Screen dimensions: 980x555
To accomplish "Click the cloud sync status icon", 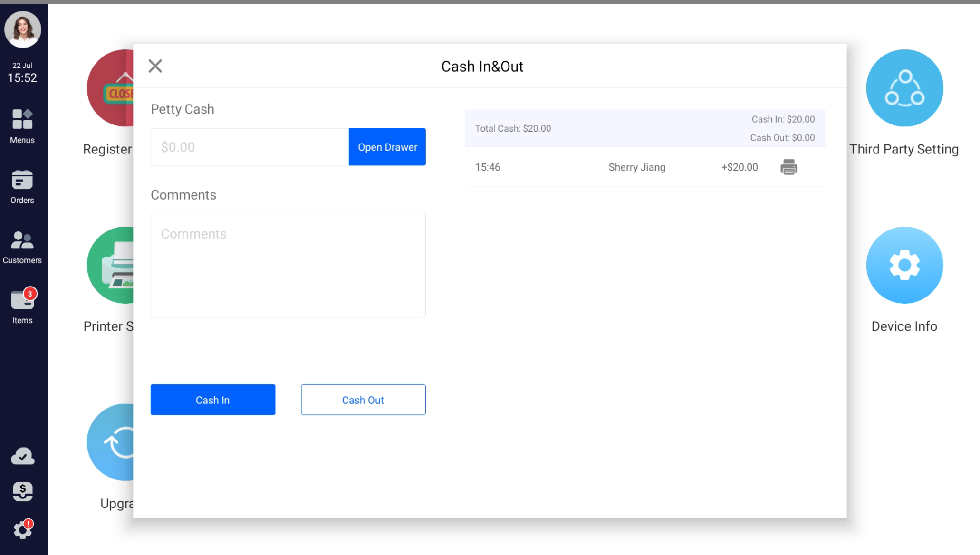I will point(22,456).
